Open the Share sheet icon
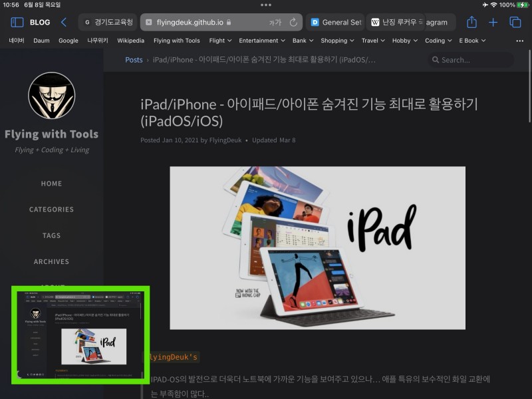 point(472,22)
